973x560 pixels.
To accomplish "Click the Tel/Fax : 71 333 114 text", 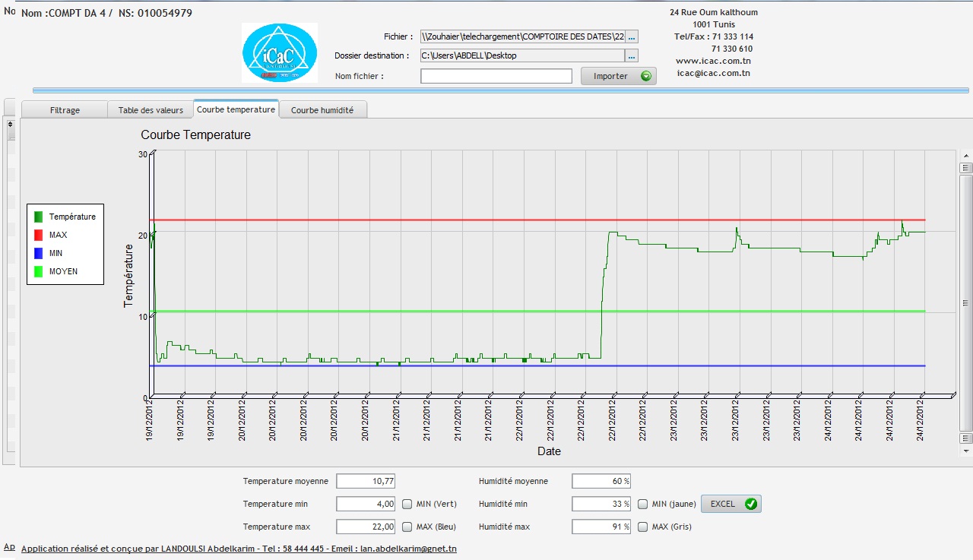I will pos(713,36).
